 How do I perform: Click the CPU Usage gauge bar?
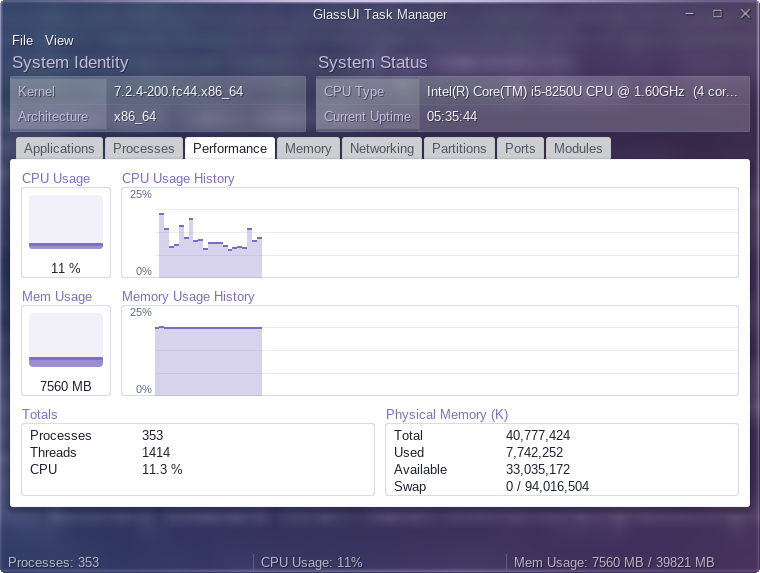[66, 222]
